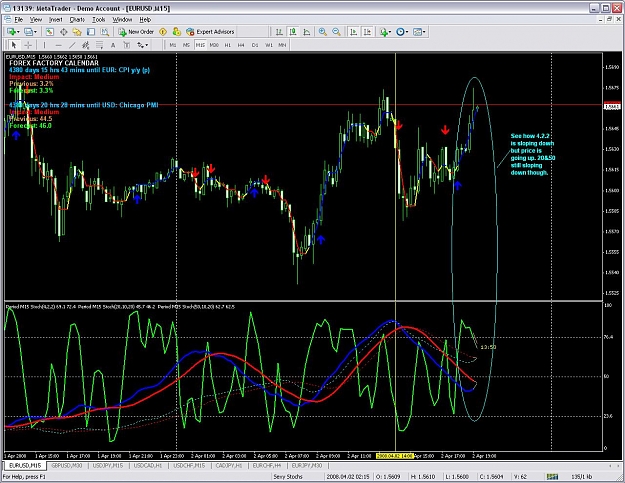This screenshot has height=483, width=625.
Task: Zoom in on the chart
Action: point(323,32)
